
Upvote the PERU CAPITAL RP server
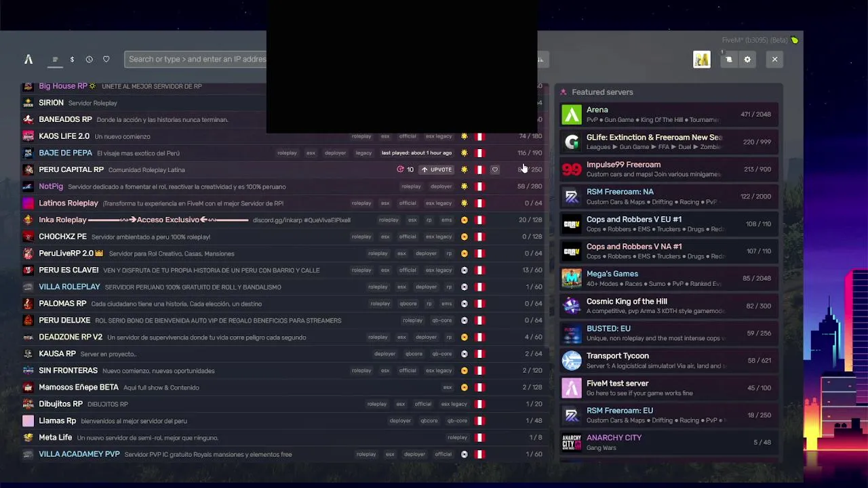(437, 169)
